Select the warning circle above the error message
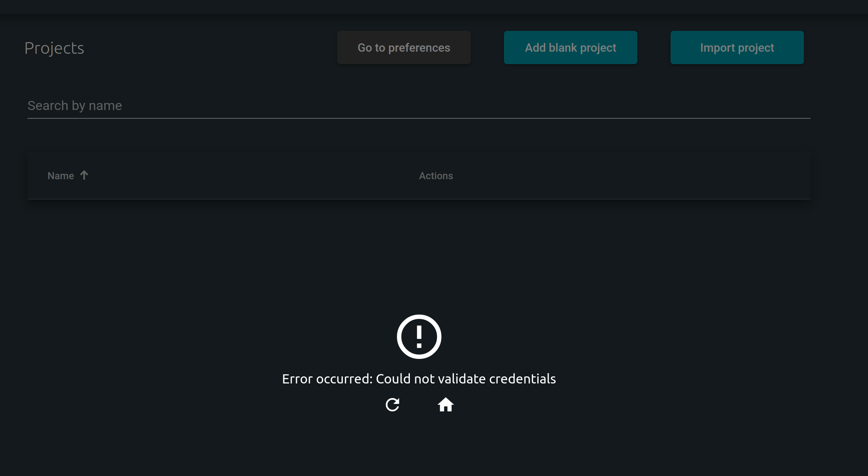Screen dimensions: 868x476 point(419,336)
